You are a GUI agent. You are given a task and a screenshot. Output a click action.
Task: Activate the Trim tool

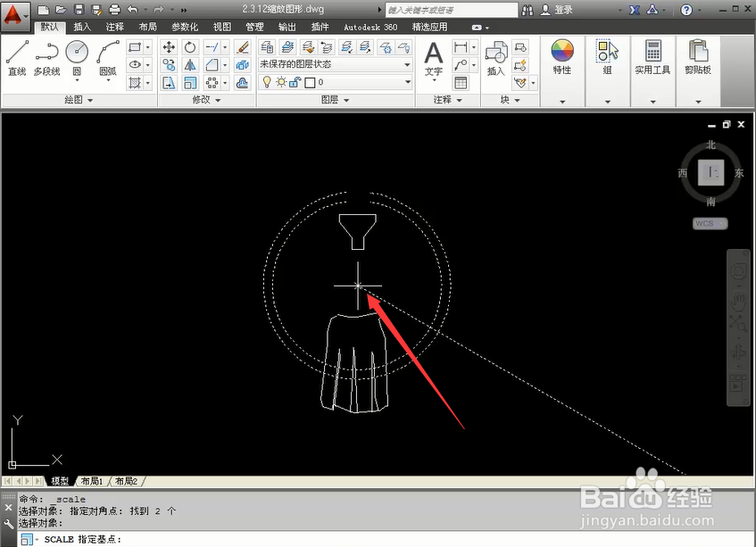pyautogui.click(x=212, y=47)
